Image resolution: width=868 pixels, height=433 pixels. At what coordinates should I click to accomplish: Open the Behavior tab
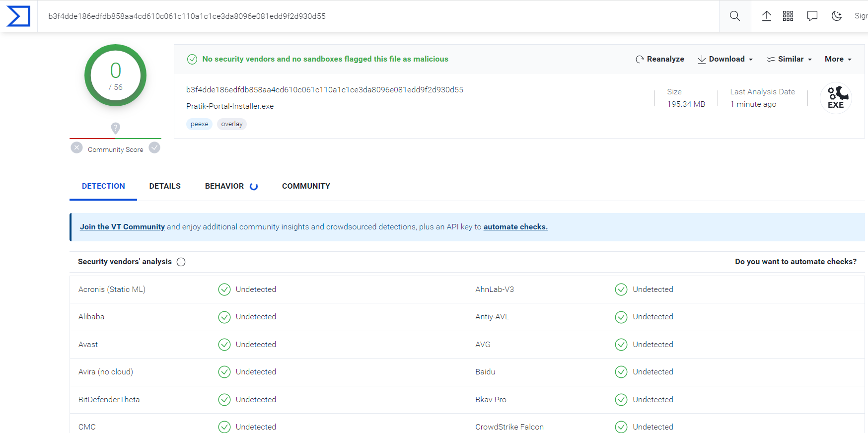click(x=224, y=186)
